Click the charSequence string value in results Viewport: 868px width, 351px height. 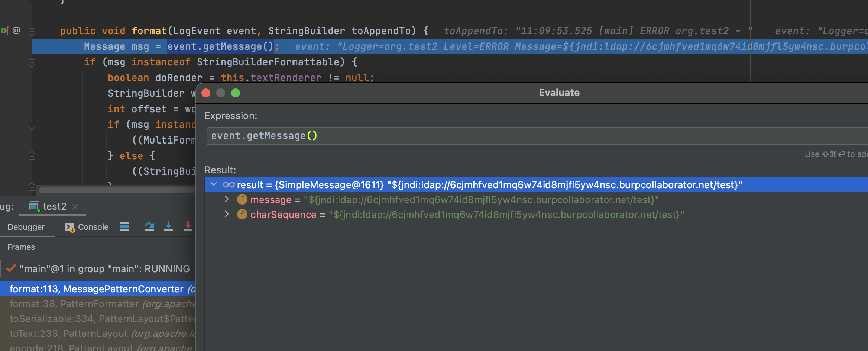(506, 215)
